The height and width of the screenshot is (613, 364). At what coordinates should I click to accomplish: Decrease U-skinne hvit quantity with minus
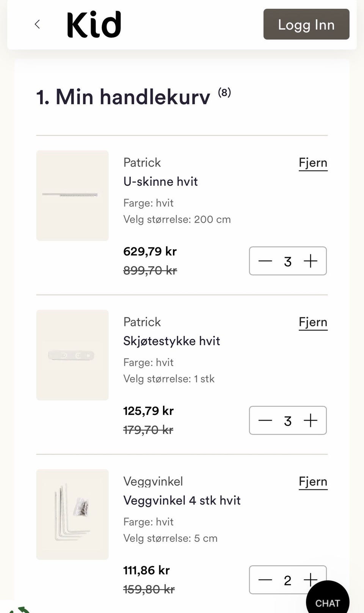(265, 261)
